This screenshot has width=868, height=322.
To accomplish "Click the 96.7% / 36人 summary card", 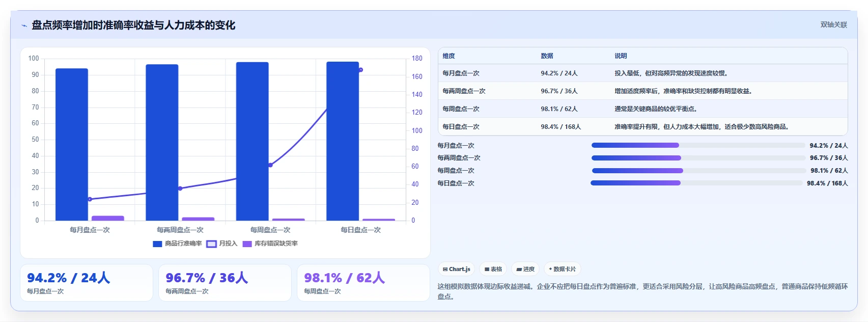I will click(225, 283).
